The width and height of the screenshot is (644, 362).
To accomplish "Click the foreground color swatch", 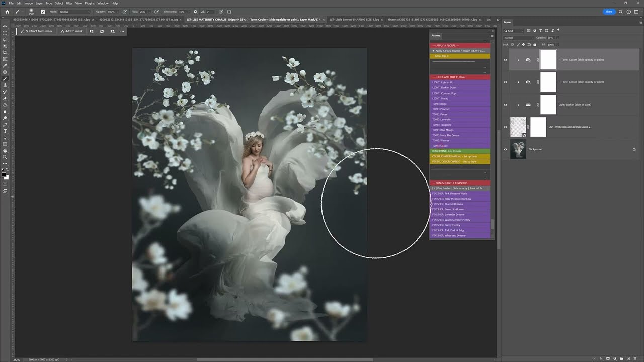I will pyautogui.click(x=4, y=174).
